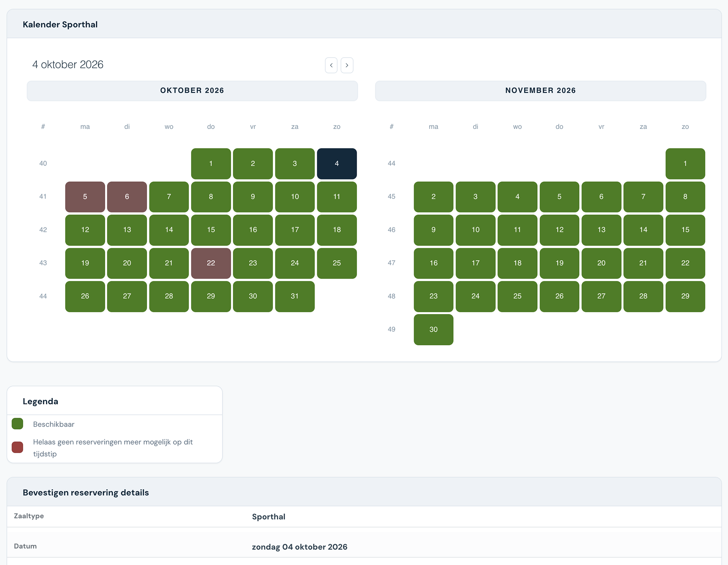Click the 'Sporthal' zaaltype value
This screenshot has height=565, width=728.
tap(269, 517)
